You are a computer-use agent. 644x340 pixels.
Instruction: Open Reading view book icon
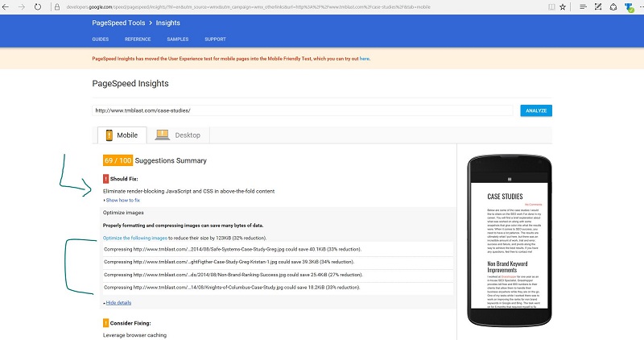[x=551, y=7]
